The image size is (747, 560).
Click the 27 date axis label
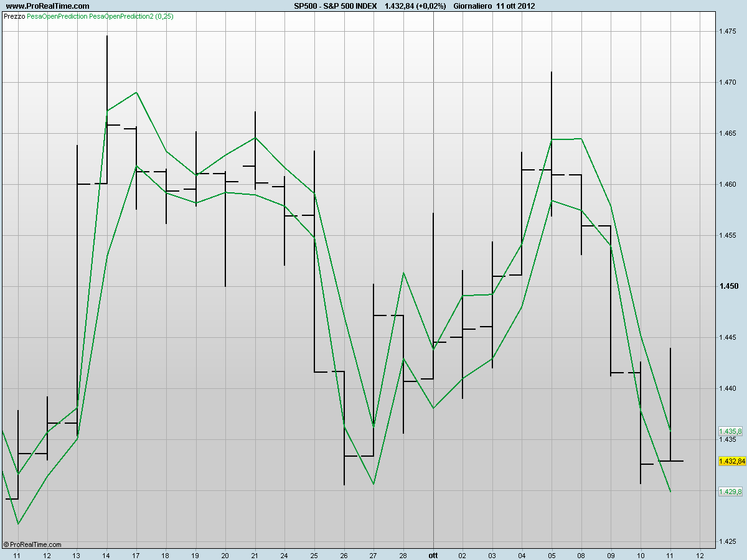[374, 554]
